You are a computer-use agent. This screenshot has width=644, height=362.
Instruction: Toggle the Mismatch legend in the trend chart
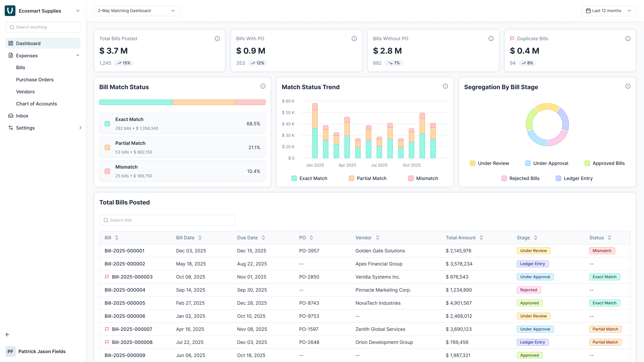[423, 178]
